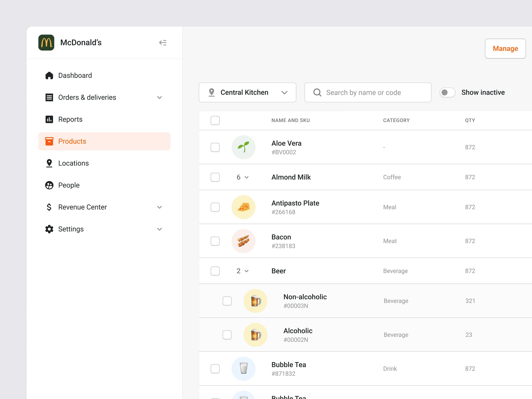The height and width of the screenshot is (399, 532).
Task: Select the Products menu item
Action: pyautogui.click(x=104, y=141)
